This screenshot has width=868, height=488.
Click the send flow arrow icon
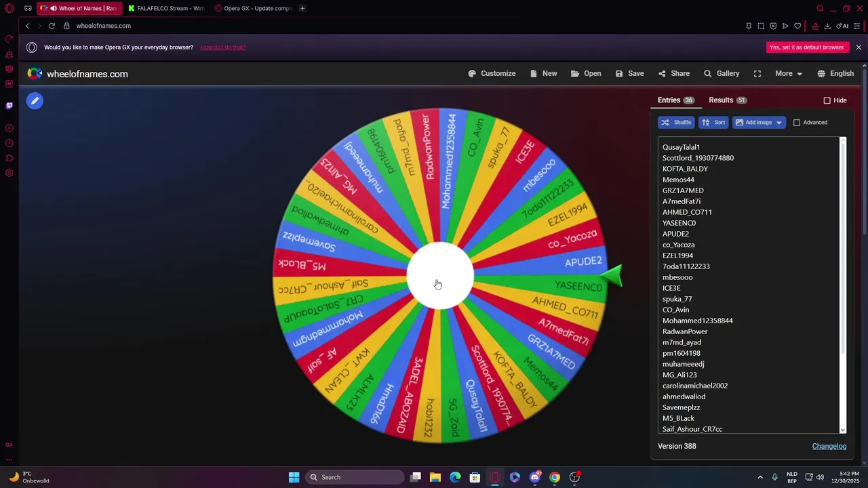coord(785,26)
